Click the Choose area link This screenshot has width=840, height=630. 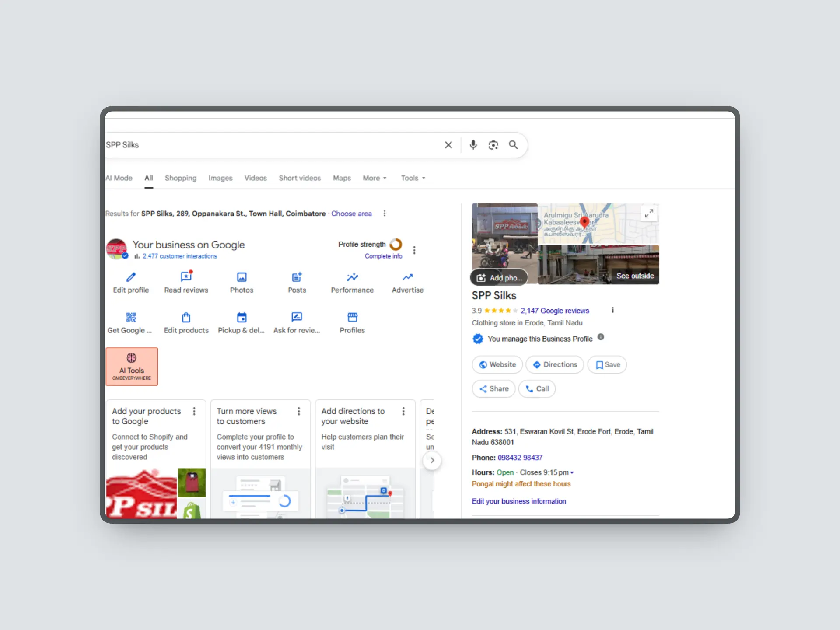(x=351, y=213)
